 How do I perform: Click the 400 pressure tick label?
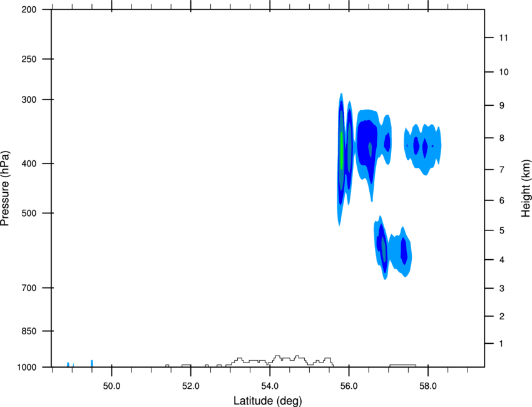click(29, 163)
